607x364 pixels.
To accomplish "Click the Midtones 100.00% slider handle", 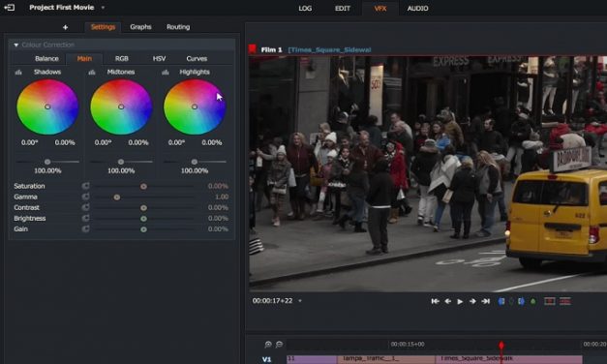I will click(121, 162).
